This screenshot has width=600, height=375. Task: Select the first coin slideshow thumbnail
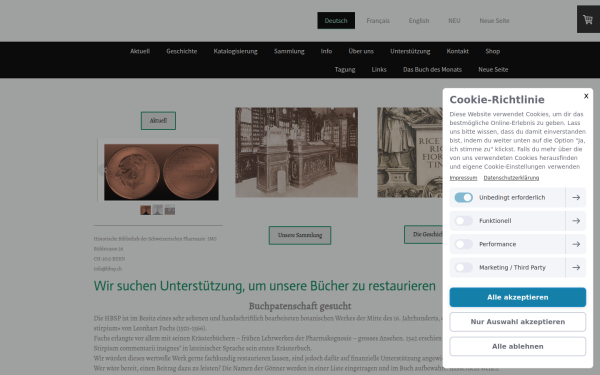(145, 210)
